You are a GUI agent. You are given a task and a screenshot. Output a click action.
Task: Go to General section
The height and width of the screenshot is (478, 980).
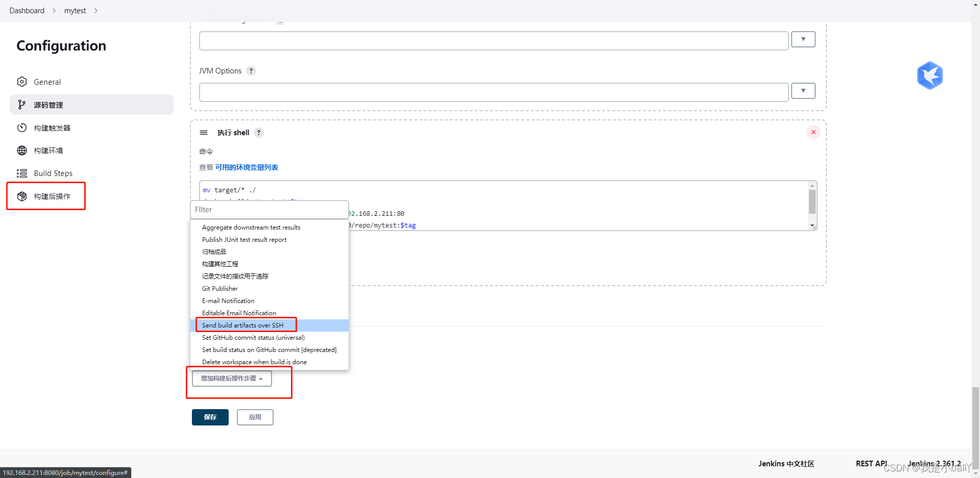point(91,82)
